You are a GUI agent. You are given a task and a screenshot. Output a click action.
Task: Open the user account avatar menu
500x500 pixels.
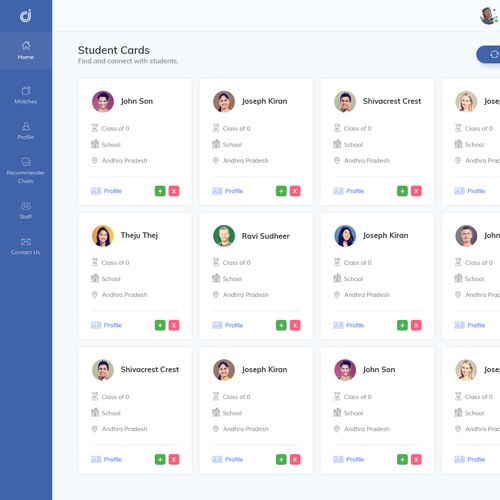coord(489,16)
